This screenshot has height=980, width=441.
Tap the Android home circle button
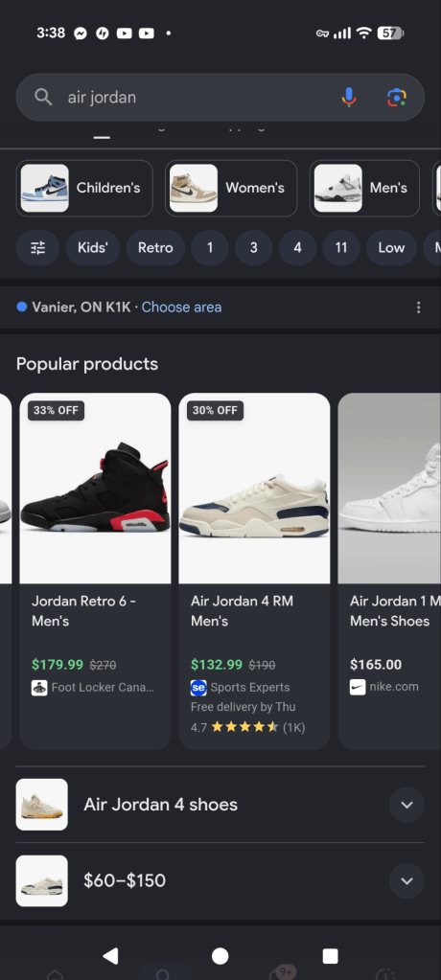click(220, 956)
